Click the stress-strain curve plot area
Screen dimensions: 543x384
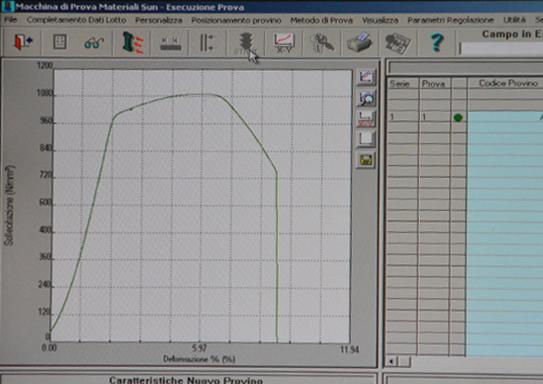tap(201, 206)
